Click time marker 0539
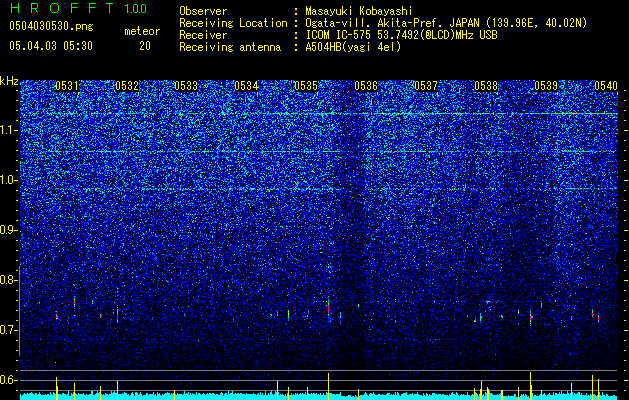Screen dimensions: 629x400 [x=546, y=86]
